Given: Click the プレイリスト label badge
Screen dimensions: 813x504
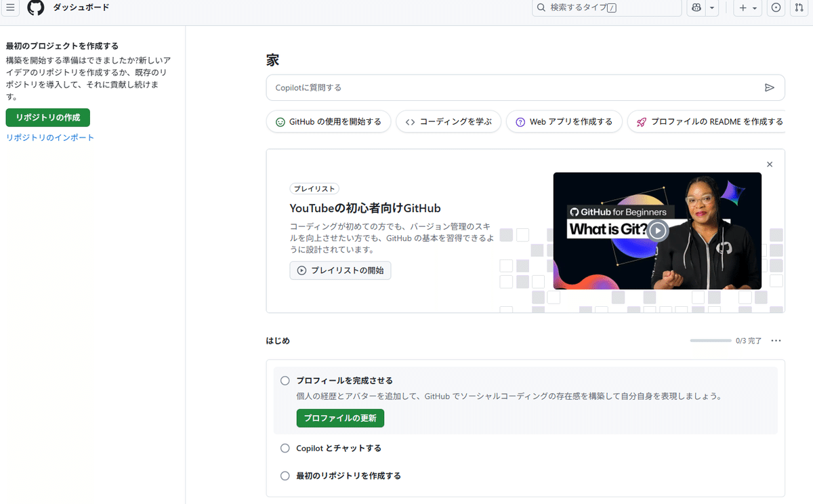Looking at the screenshot, I should pyautogui.click(x=314, y=189).
